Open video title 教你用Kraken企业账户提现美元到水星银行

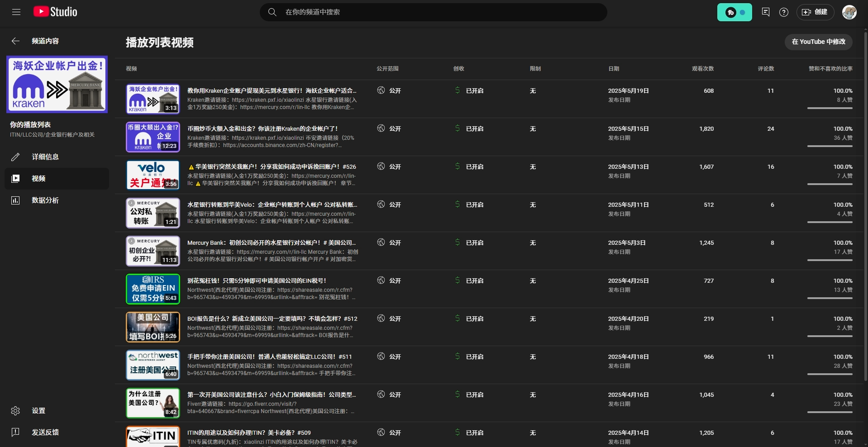(x=272, y=91)
